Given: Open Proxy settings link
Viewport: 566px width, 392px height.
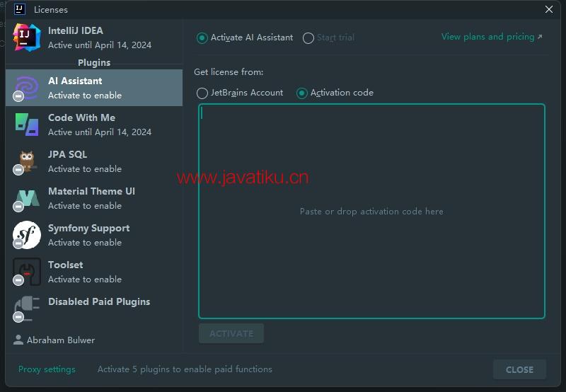Looking at the screenshot, I should (47, 369).
